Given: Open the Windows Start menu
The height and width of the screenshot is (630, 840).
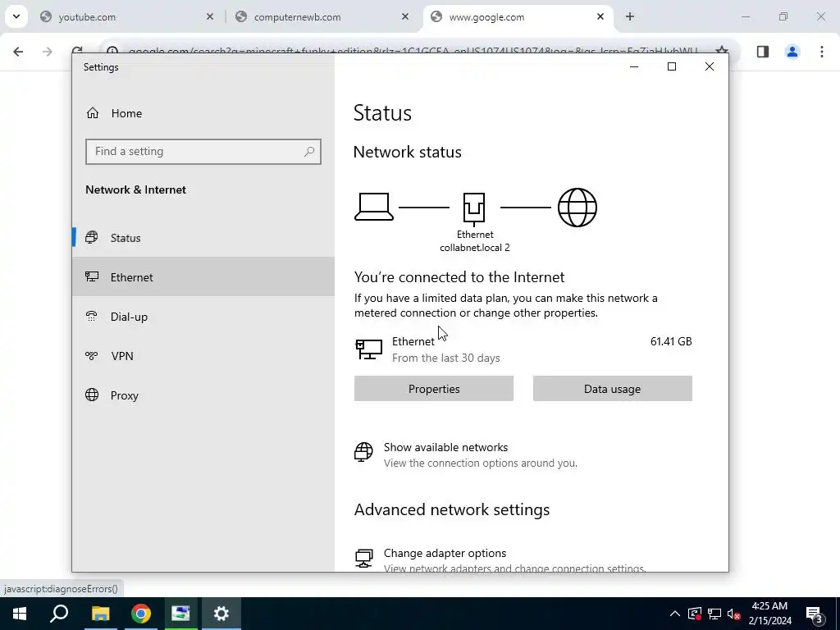Looking at the screenshot, I should pos(20,614).
